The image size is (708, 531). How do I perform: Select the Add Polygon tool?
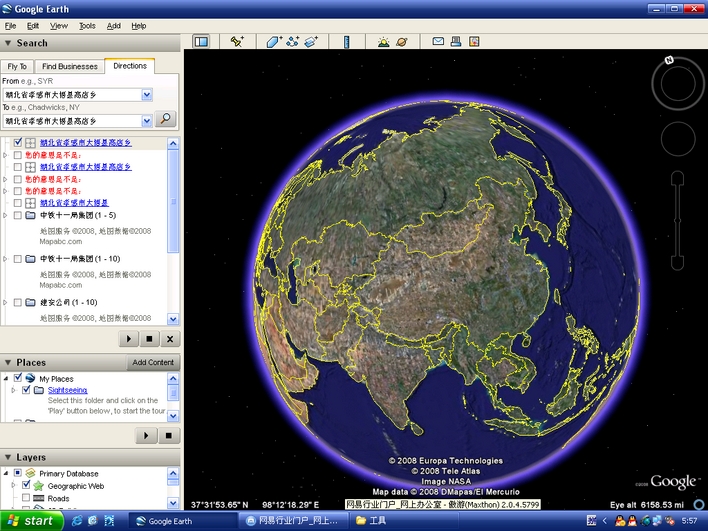[274, 42]
